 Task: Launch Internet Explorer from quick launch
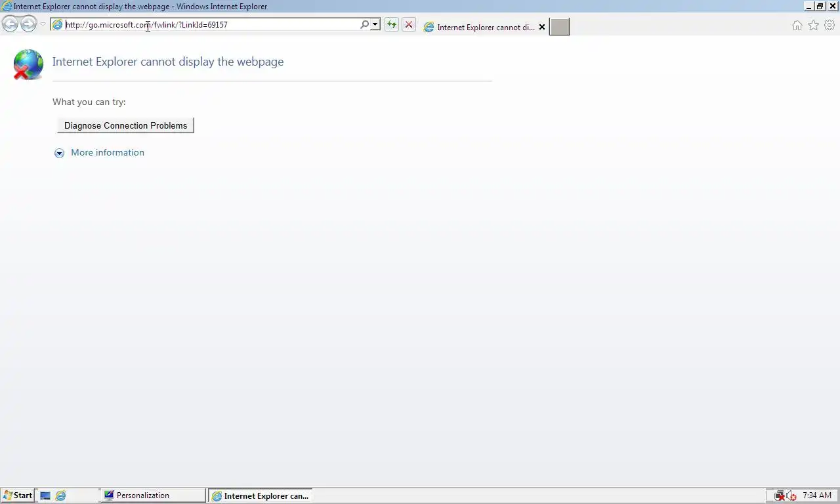pos(60,495)
